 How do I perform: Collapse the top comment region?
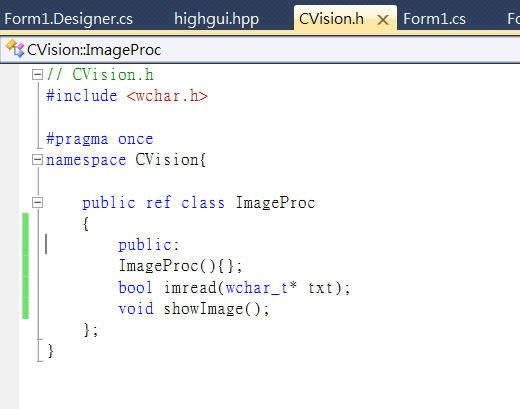point(37,75)
